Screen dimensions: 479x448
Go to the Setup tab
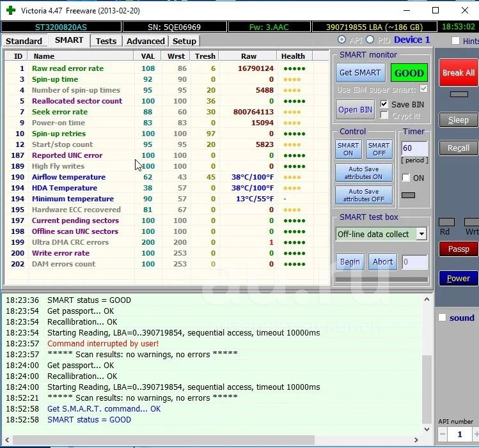(x=184, y=41)
